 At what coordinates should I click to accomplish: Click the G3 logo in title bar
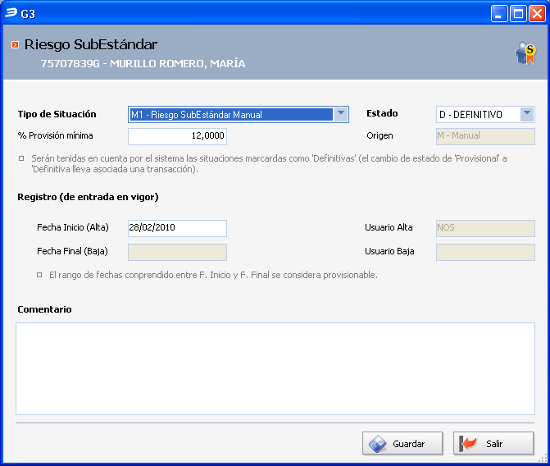point(11,13)
